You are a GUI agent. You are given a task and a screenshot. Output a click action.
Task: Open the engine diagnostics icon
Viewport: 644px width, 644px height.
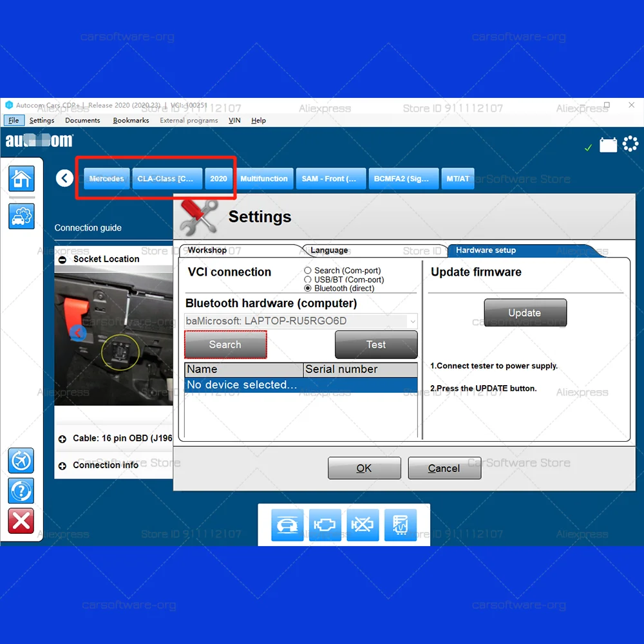(x=325, y=524)
